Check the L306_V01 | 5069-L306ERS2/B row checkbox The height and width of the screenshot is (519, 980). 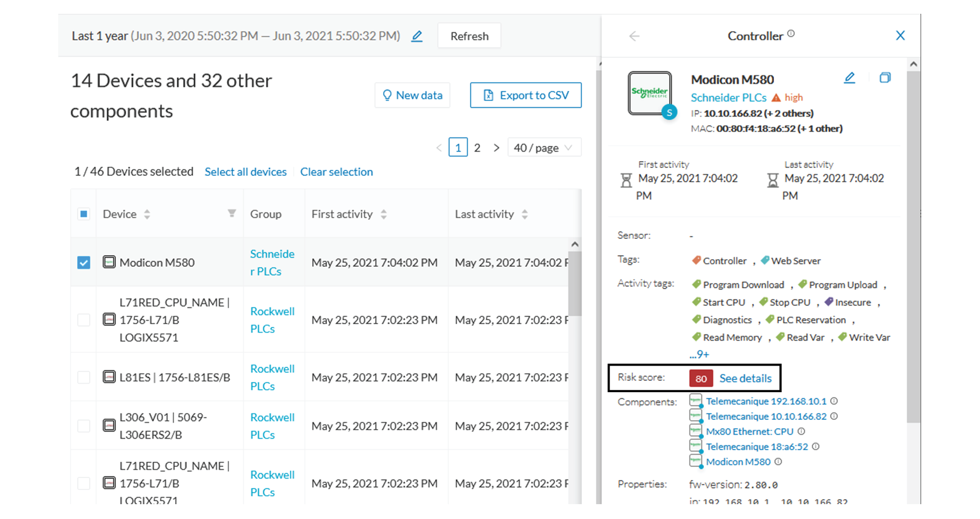(x=84, y=425)
